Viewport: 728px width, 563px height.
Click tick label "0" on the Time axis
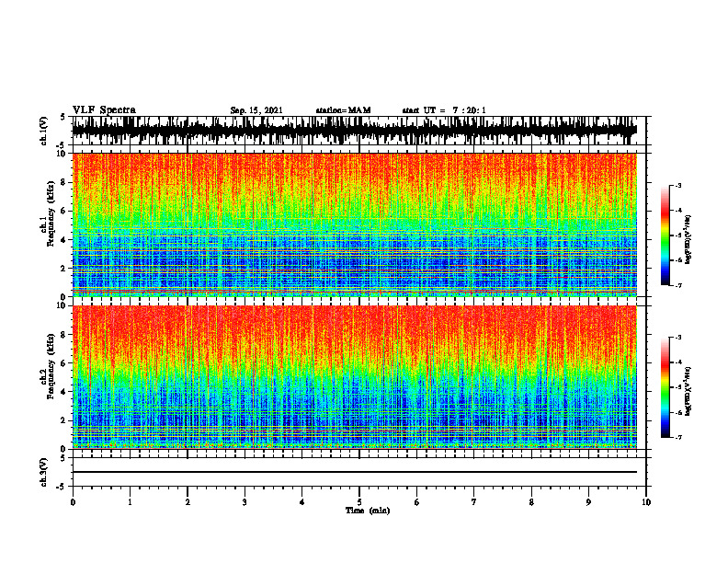click(x=73, y=502)
